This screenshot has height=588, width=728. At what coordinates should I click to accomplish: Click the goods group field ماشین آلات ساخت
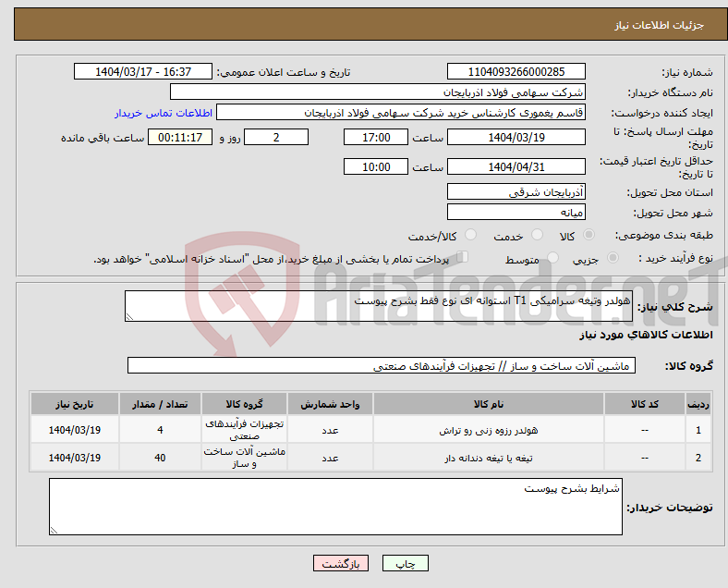(382, 365)
